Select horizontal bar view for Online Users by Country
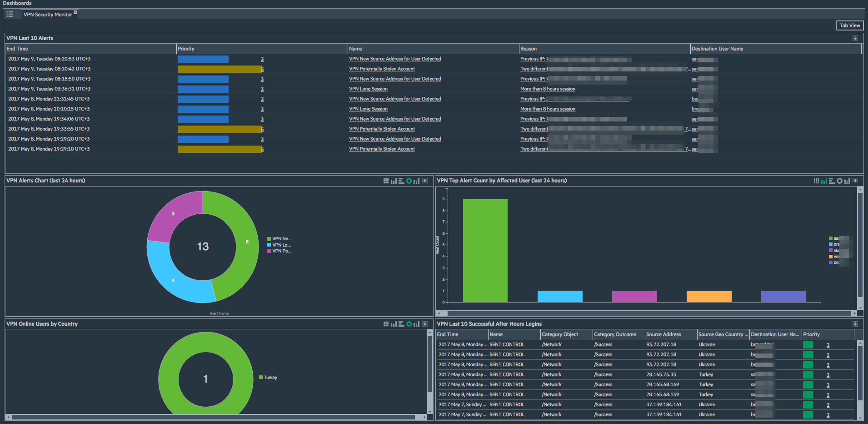 pos(401,324)
